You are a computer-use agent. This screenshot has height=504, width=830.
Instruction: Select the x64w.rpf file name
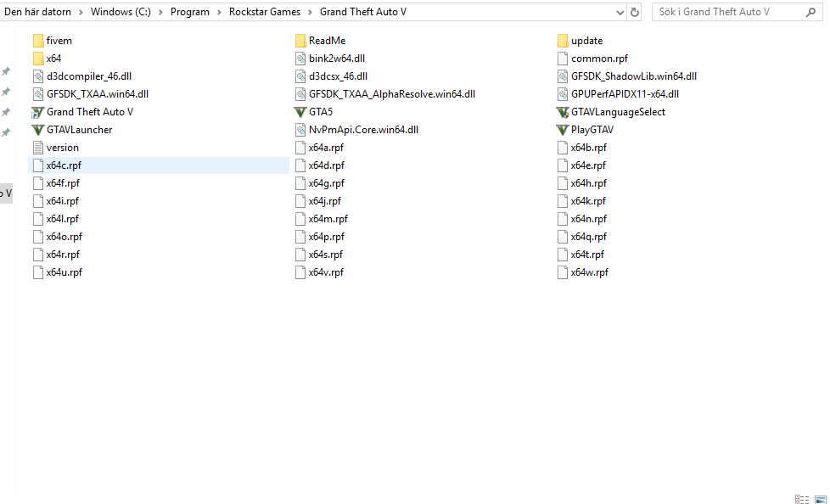pyautogui.click(x=590, y=272)
